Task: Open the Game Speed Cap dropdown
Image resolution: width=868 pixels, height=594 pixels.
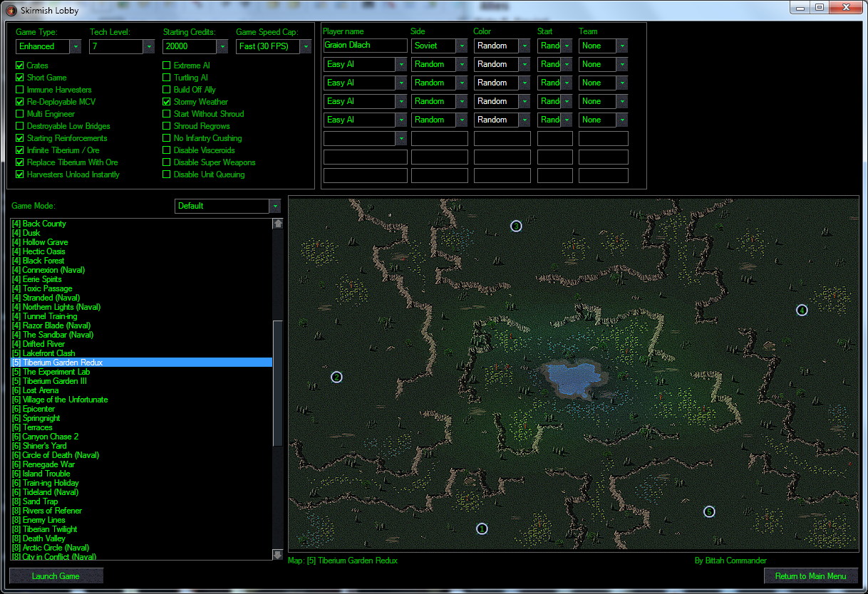Action: tap(305, 46)
